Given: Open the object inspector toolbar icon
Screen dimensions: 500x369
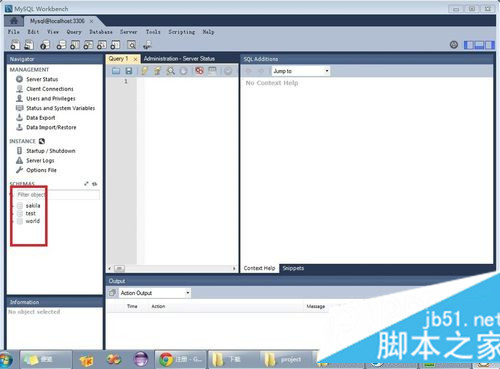Looking at the screenshot, I should pyautogui.click(x=45, y=45).
